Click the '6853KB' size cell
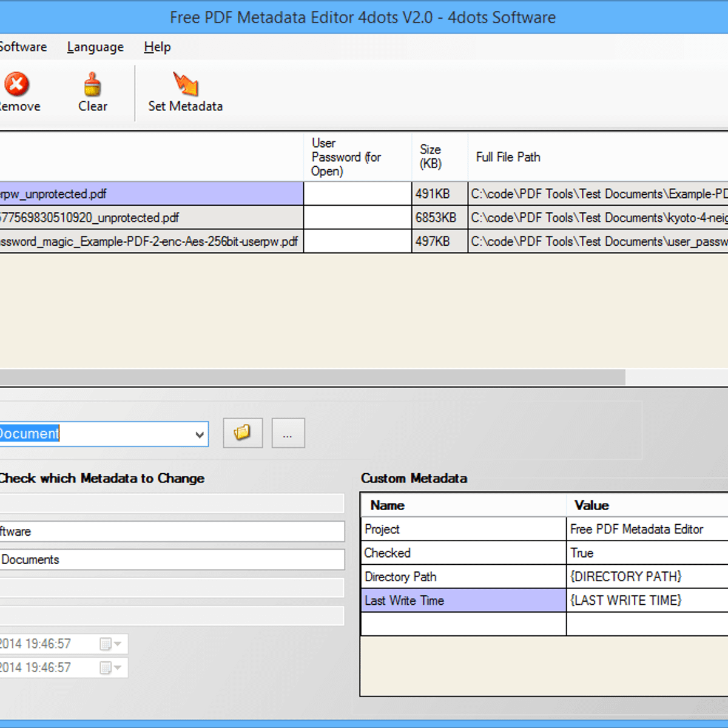The height and width of the screenshot is (728, 728). (440, 218)
